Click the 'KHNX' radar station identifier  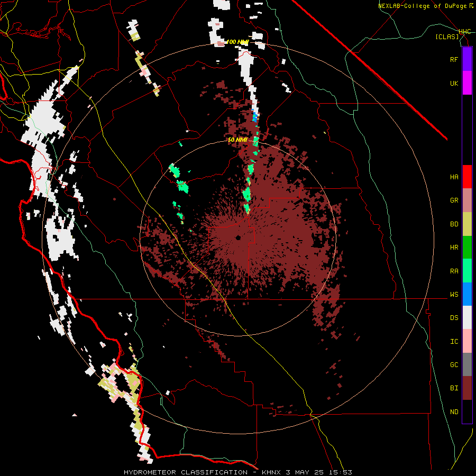tap(271, 472)
